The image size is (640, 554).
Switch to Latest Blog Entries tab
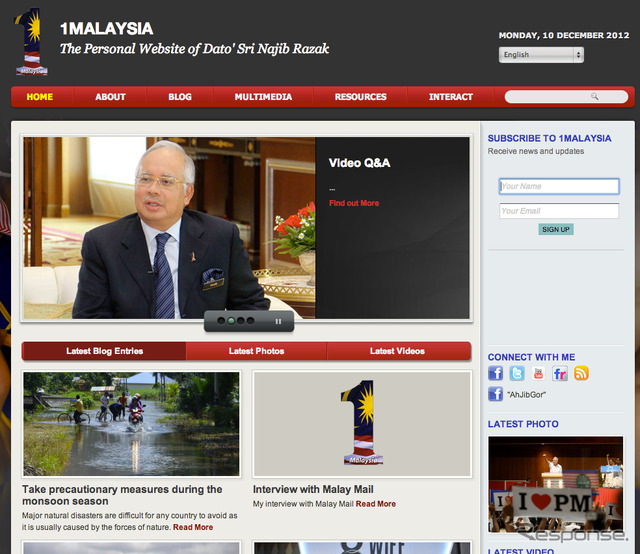[104, 351]
